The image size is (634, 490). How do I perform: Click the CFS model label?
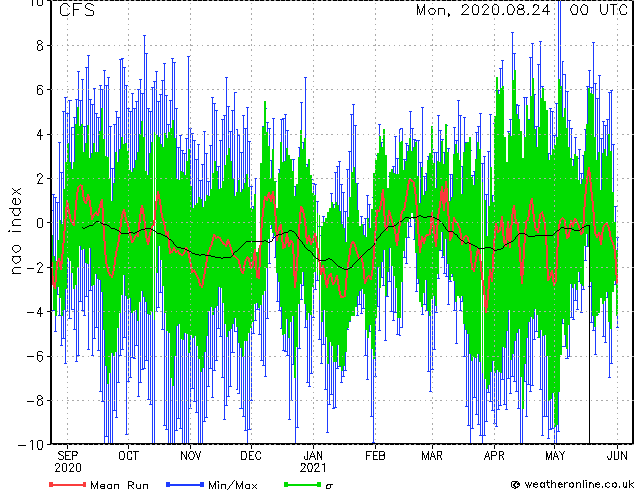click(x=77, y=10)
